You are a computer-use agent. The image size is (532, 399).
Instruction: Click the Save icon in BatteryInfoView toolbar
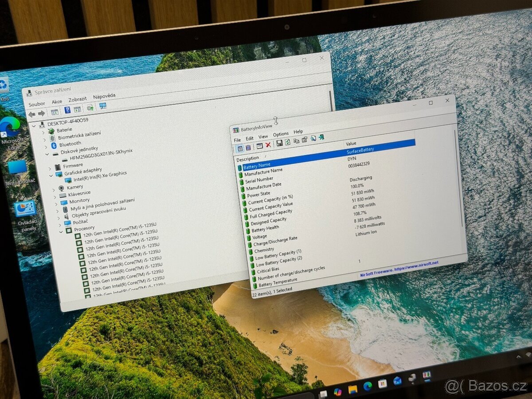280,143
